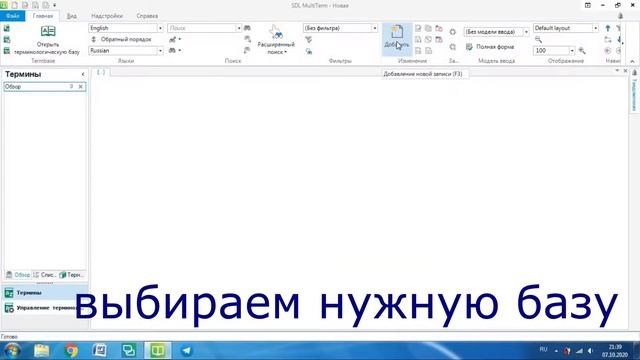Select the Спис... bottom panel tab

(x=44, y=275)
